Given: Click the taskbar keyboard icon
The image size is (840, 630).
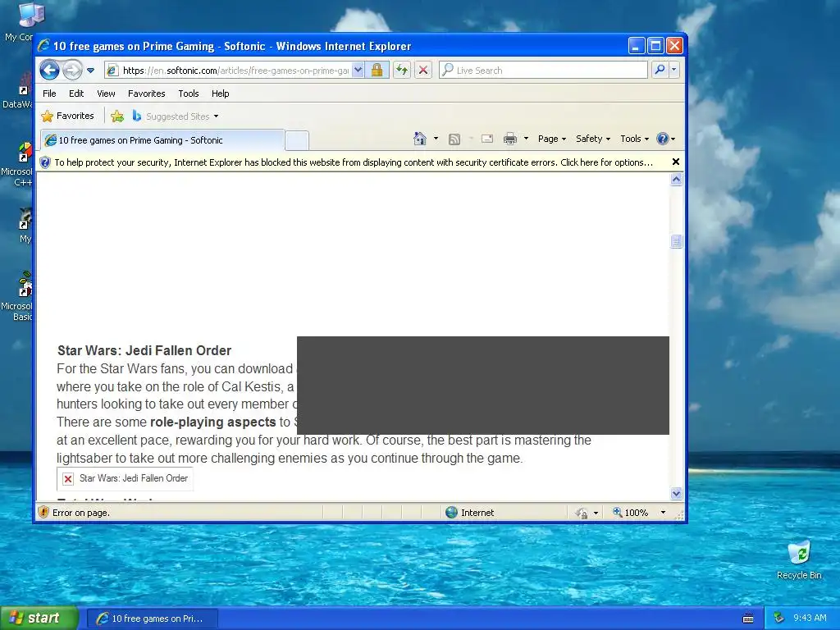Looking at the screenshot, I should (x=748, y=619).
